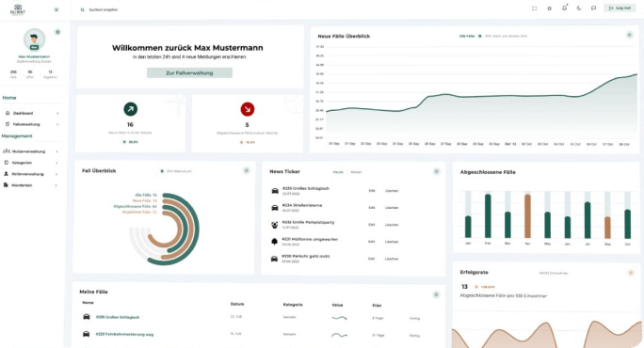Expand the Fallverwaltung chevron

57,124
